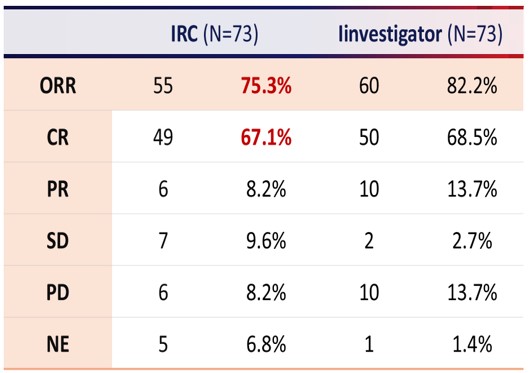This screenshot has height=373, width=529.
Task: Click the 2.7% investigator SD cell
Action: 472,241
